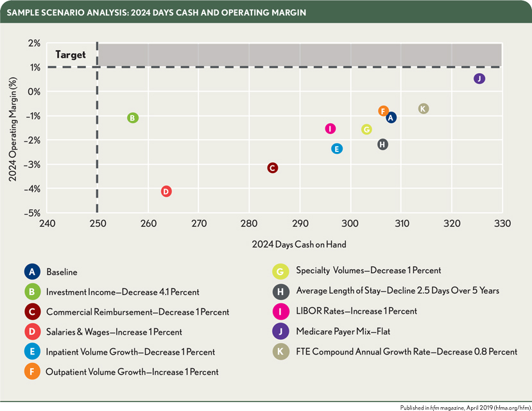Image resolution: width=532 pixels, height=411 pixels.
Task: Select data point D in the scatter plot
Action: [166, 191]
